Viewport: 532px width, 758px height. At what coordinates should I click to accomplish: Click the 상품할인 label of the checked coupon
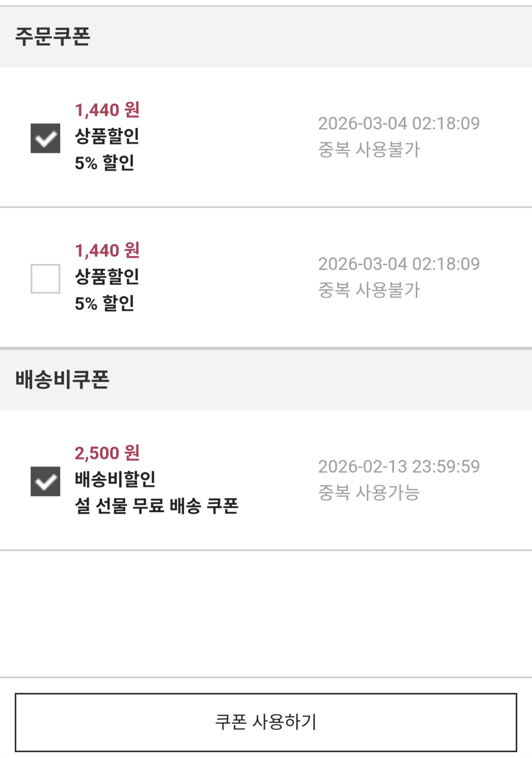point(107,136)
